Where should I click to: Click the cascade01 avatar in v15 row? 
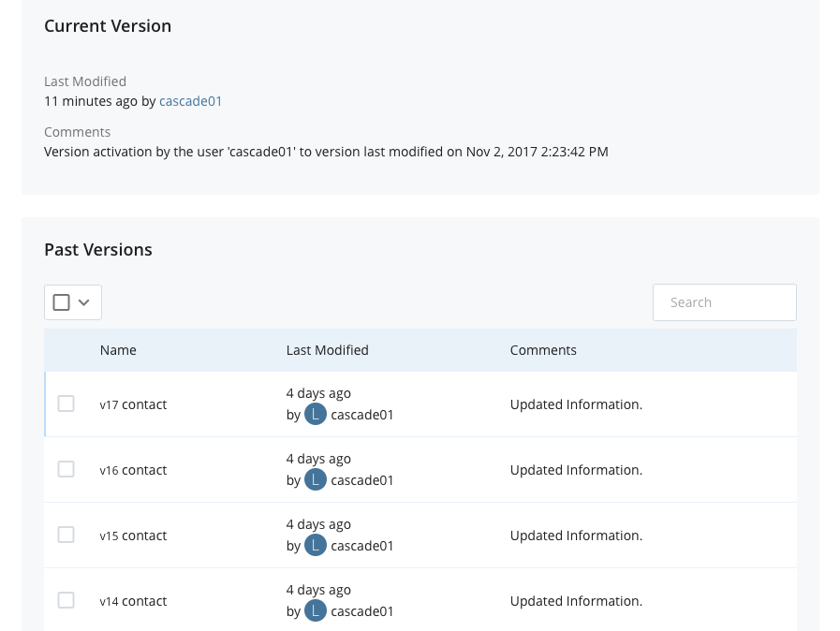pos(316,545)
